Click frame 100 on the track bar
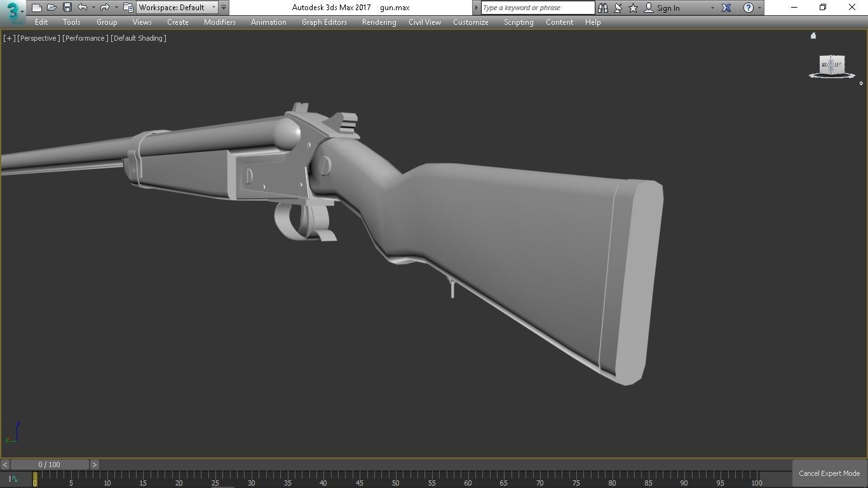 [757, 480]
